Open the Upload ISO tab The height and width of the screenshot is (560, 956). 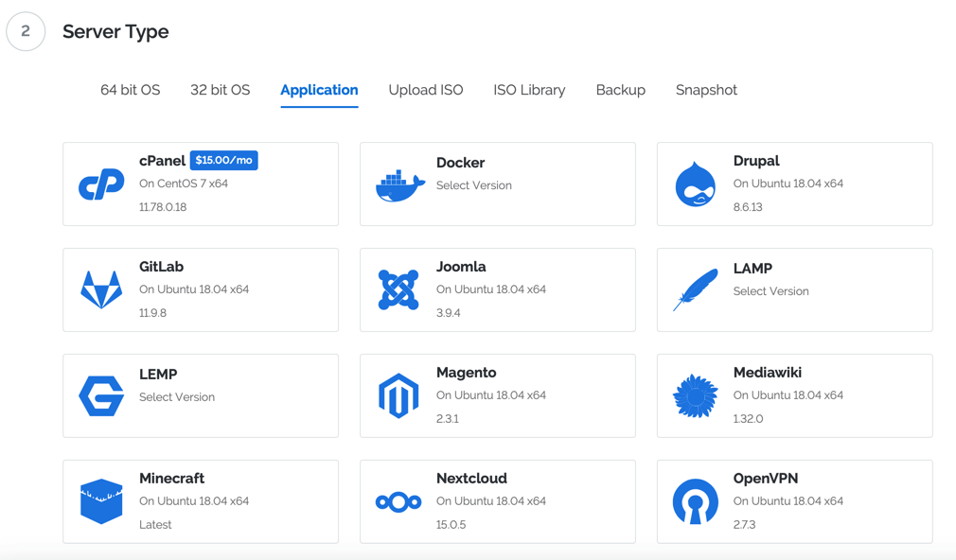pyautogui.click(x=426, y=90)
